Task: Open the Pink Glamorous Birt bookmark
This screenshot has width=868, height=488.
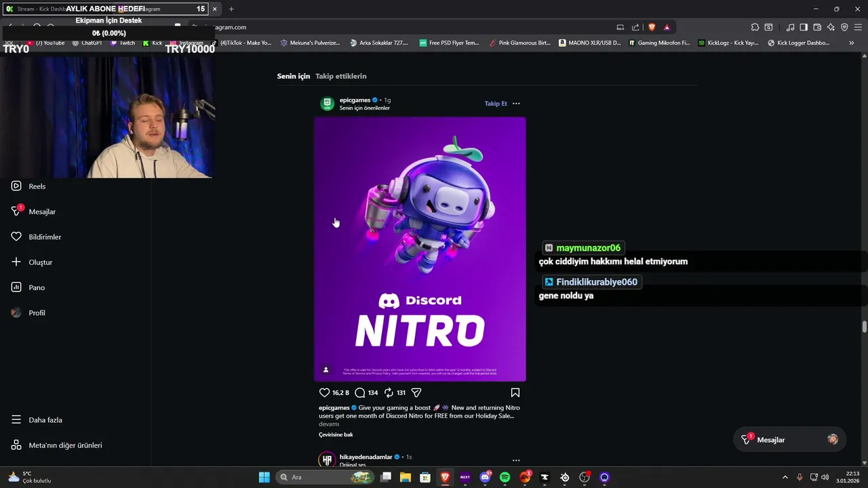Action: (x=519, y=43)
